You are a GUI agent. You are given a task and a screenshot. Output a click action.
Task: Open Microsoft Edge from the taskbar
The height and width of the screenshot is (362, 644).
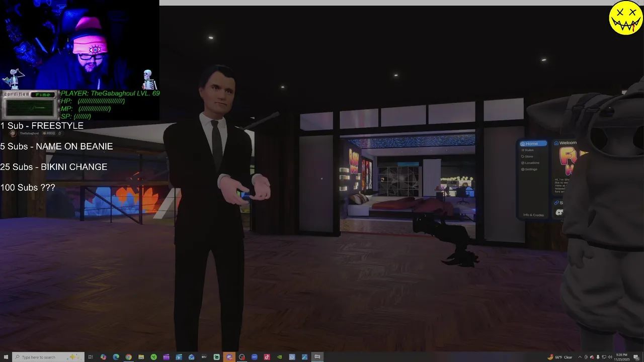[116, 357]
